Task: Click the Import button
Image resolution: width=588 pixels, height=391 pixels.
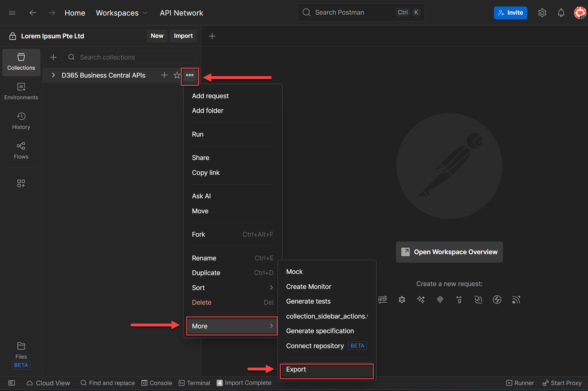Action: 183,36
